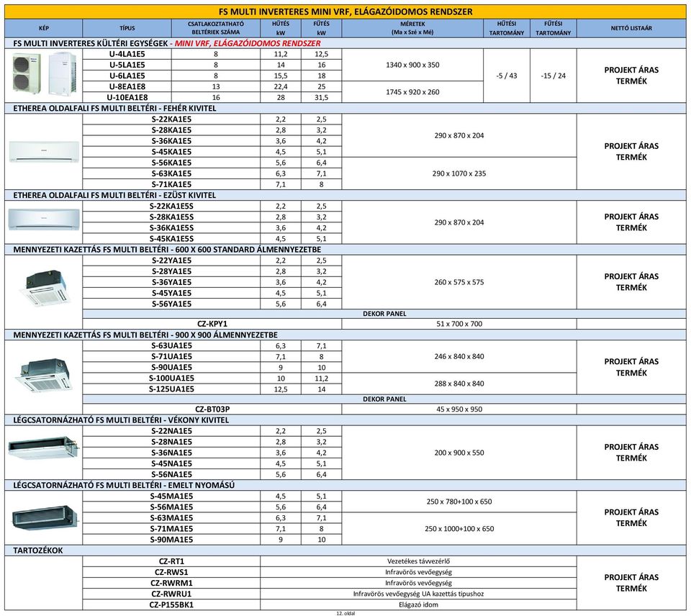Select model 'S-22KA1E5S'
691x616 pixels.
click(x=171, y=206)
